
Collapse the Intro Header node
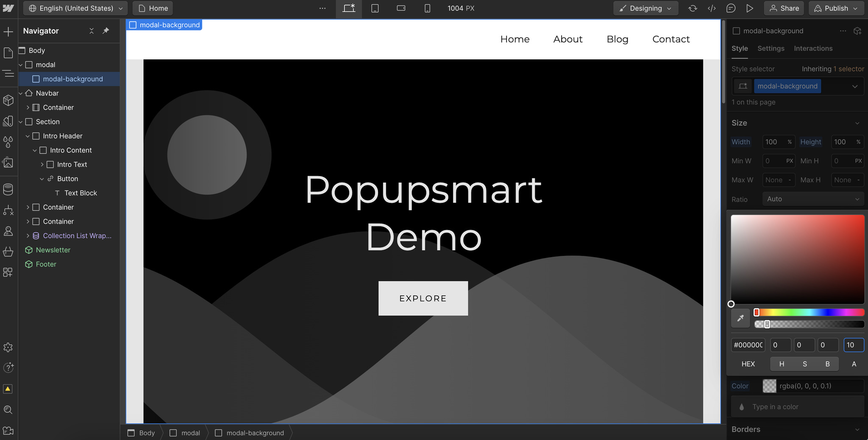[28, 136]
